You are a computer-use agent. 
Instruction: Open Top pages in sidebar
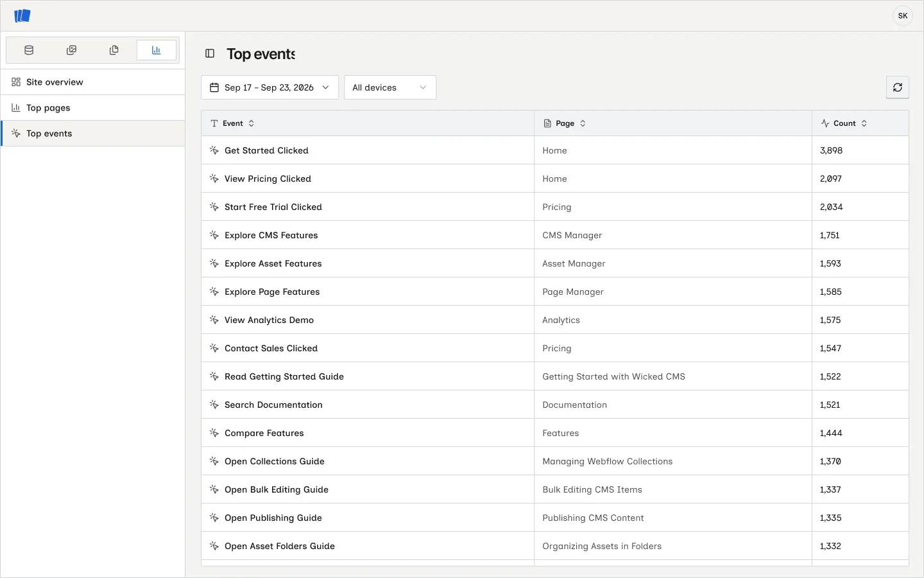(93, 108)
